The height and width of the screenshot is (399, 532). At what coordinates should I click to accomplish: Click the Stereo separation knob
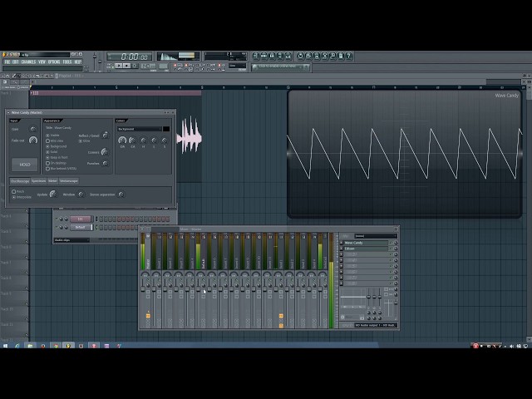pos(121,195)
